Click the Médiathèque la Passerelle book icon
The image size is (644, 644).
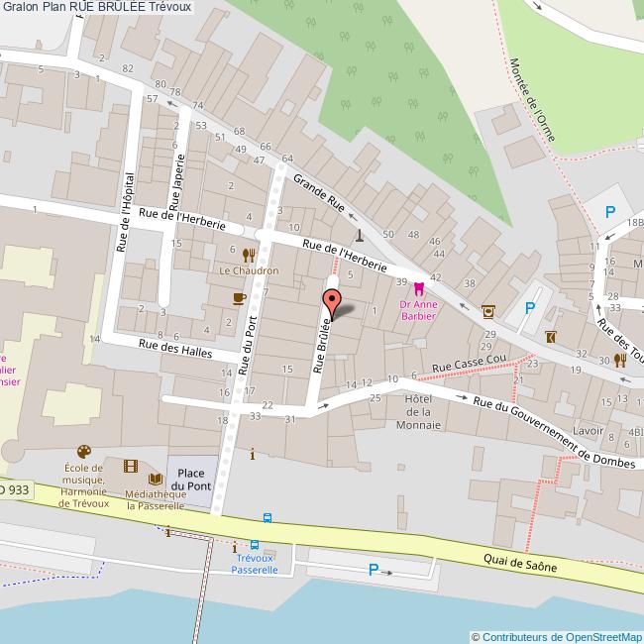point(156,479)
